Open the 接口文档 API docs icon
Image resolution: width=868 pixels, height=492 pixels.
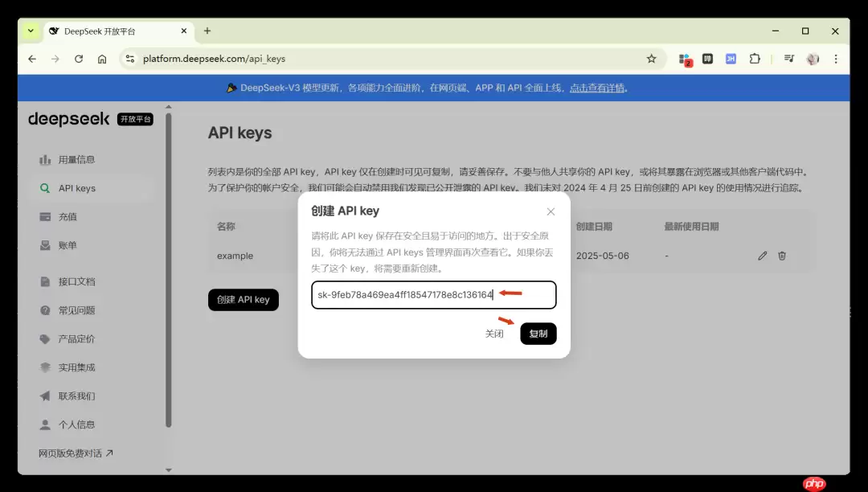click(44, 281)
